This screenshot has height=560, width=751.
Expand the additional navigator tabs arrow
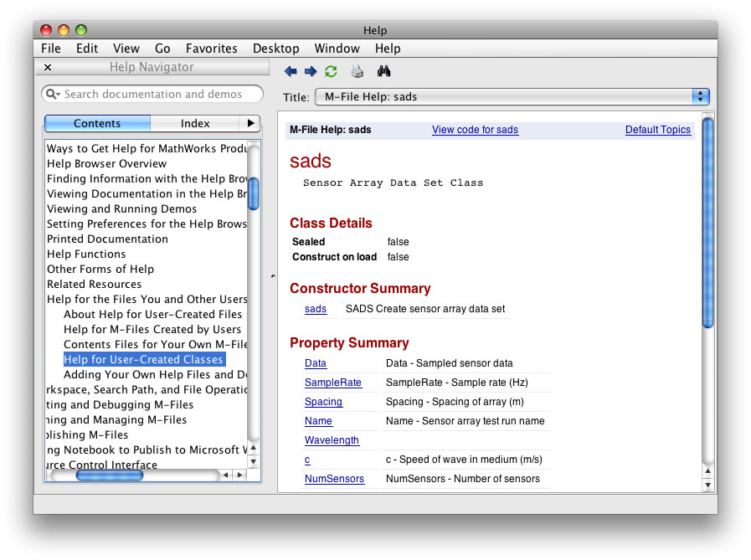pos(249,123)
